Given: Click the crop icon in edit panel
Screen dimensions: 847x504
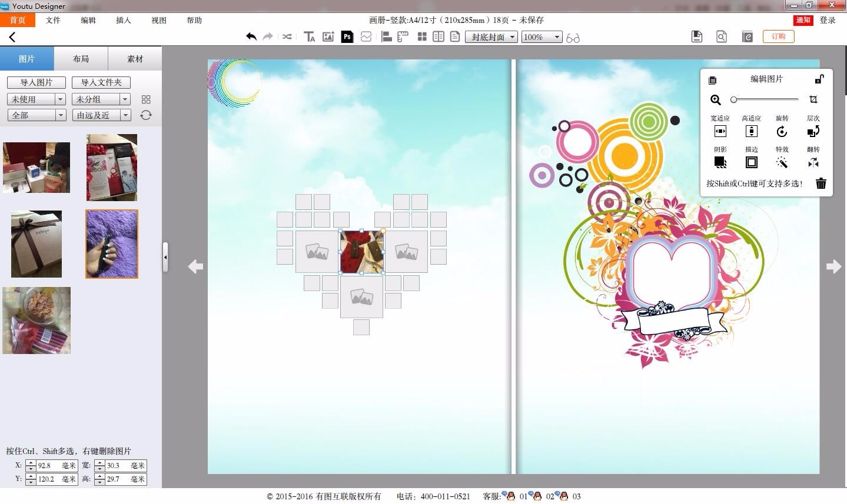Looking at the screenshot, I should (x=813, y=99).
